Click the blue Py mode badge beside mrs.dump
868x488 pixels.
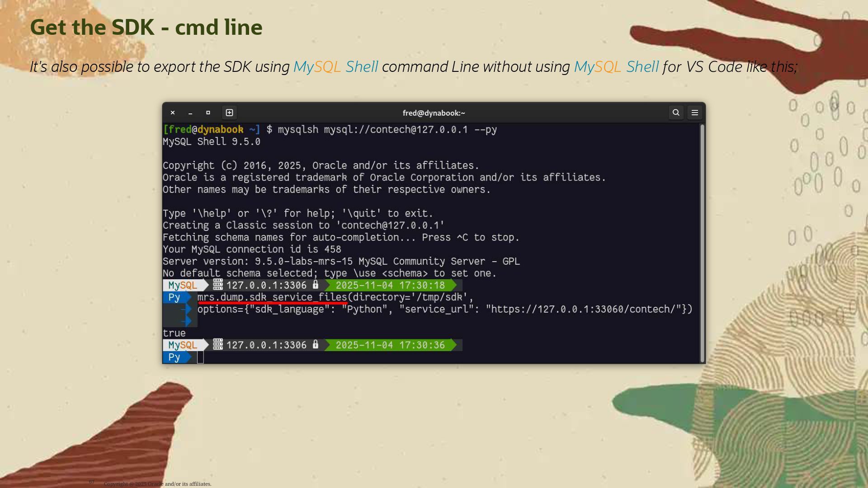[x=175, y=297]
